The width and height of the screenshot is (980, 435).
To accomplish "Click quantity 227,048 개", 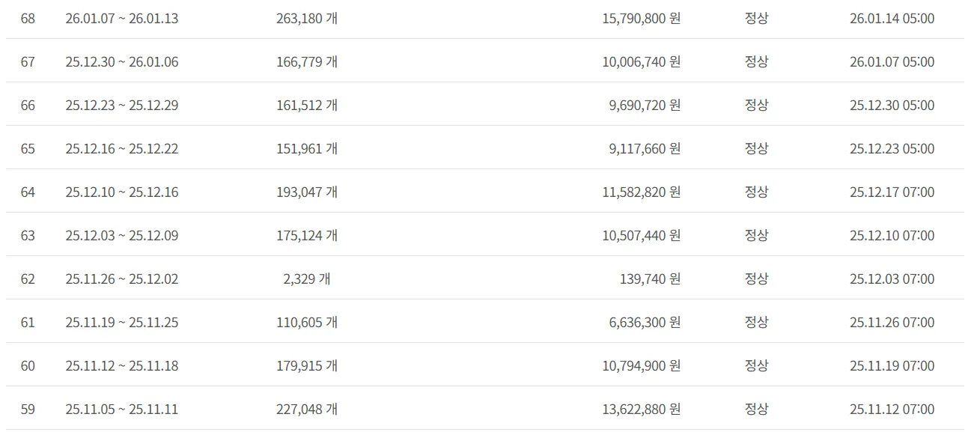I will pyautogui.click(x=307, y=410).
